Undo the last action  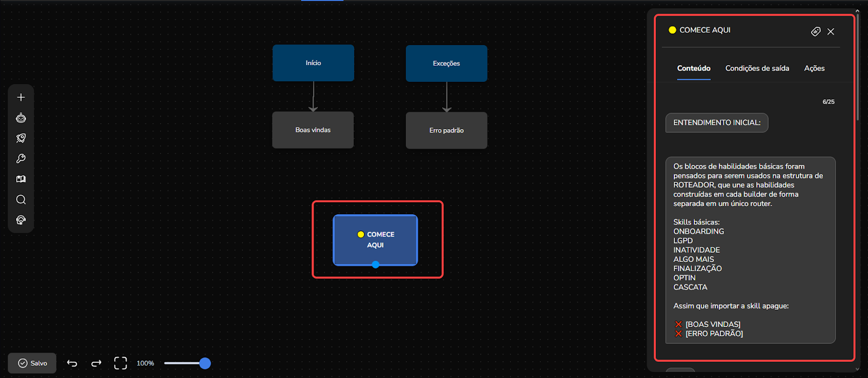coord(72,363)
